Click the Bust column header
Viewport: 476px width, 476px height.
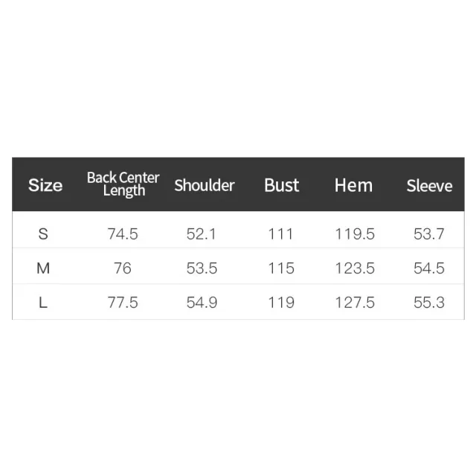[282, 185]
